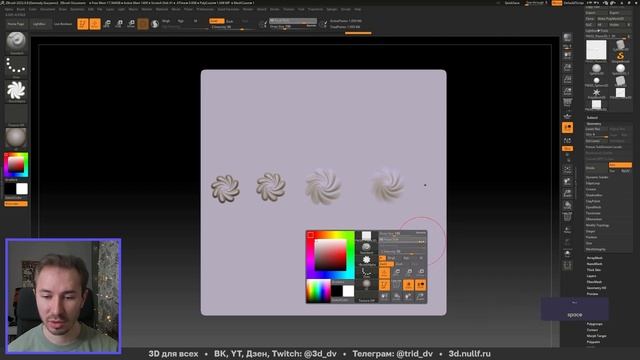Image resolution: width=640 pixels, height=360 pixels.
Task: Toggle the Mrgb button on top shelf
Action: point(166,21)
